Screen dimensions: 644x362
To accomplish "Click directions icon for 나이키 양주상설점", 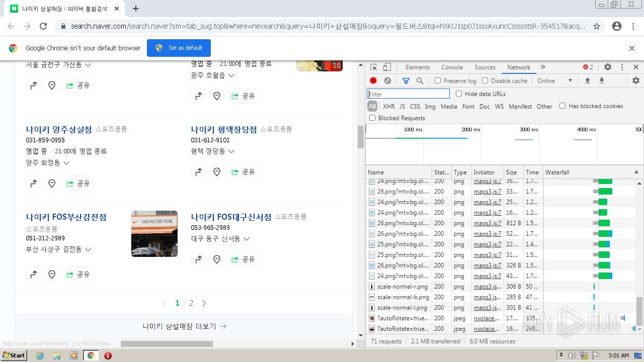I will 34,184.
